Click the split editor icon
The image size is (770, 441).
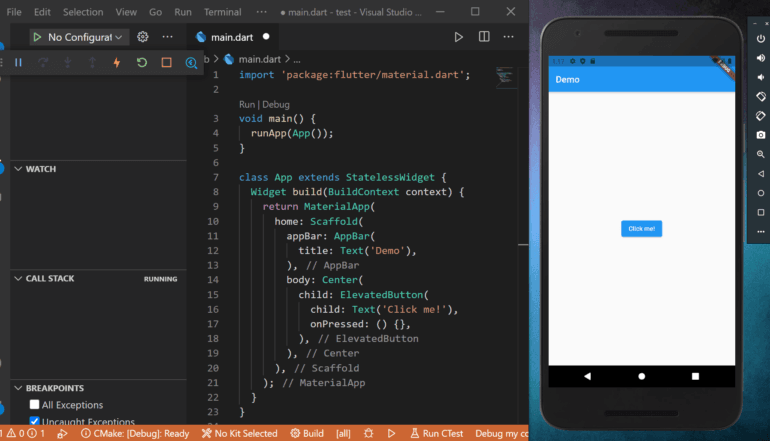click(x=484, y=37)
